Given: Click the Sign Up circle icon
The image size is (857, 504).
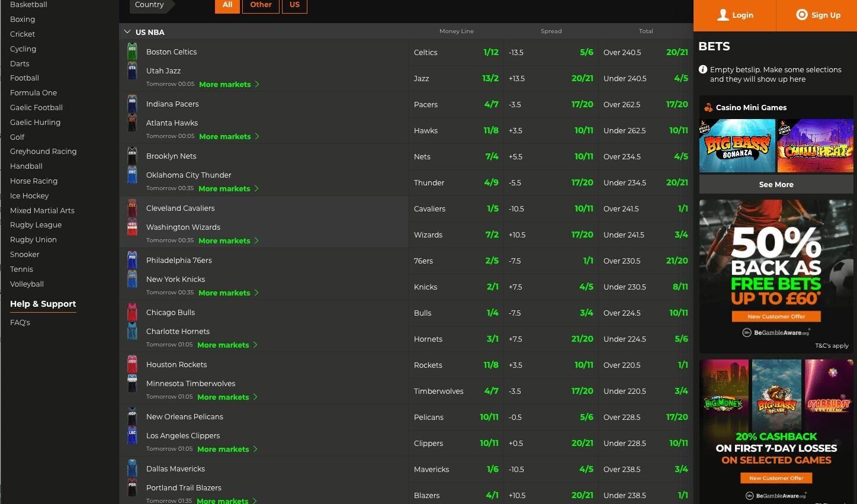Looking at the screenshot, I should (802, 15).
